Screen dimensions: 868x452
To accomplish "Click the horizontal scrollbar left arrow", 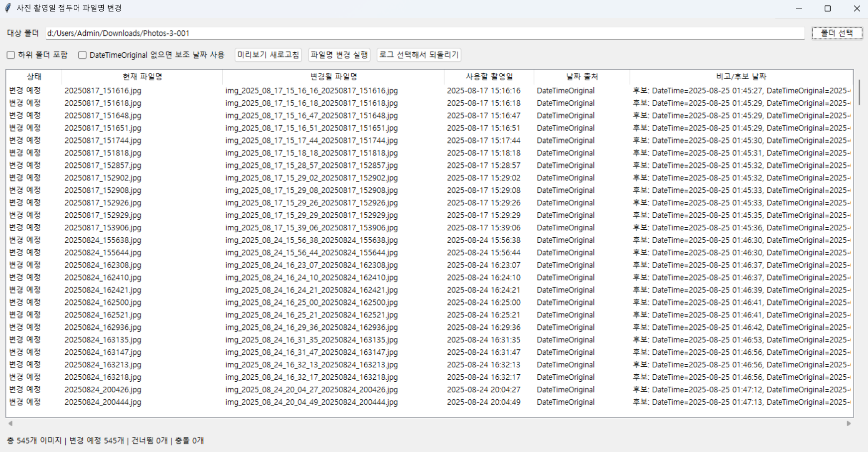I will 10,424.
